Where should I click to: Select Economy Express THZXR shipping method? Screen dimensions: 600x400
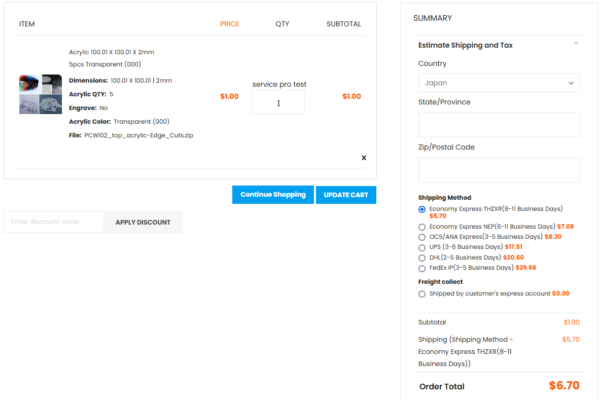tap(422, 209)
